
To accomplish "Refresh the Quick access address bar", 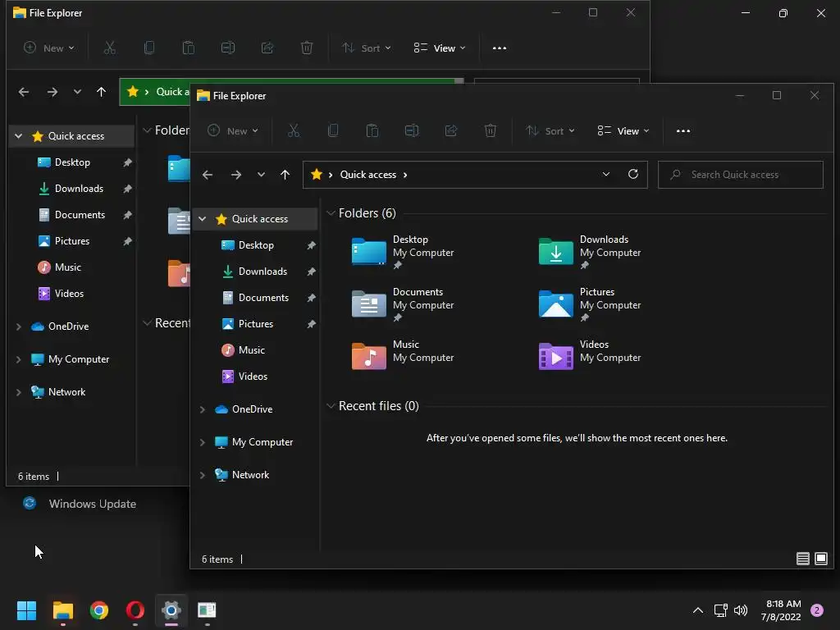I will 633,174.
